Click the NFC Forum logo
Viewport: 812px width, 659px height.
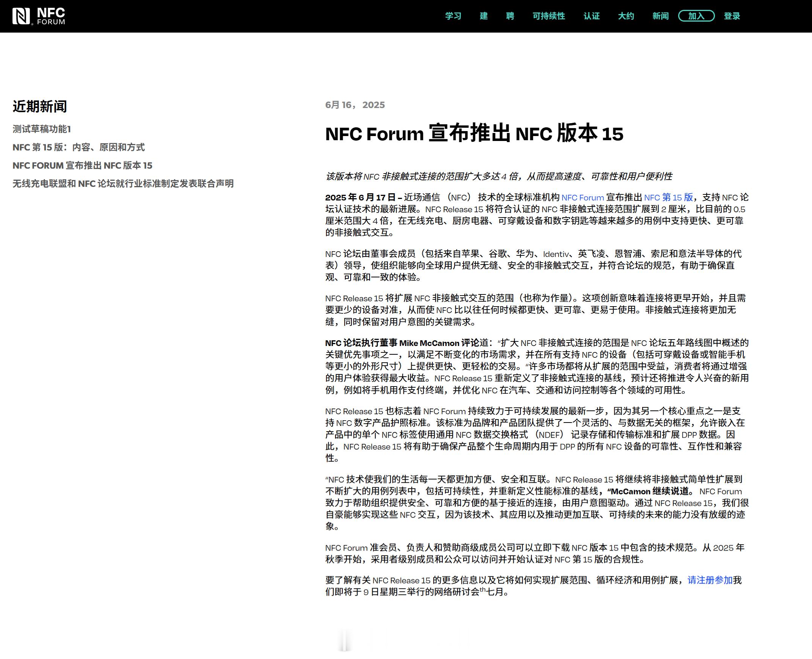tap(38, 16)
